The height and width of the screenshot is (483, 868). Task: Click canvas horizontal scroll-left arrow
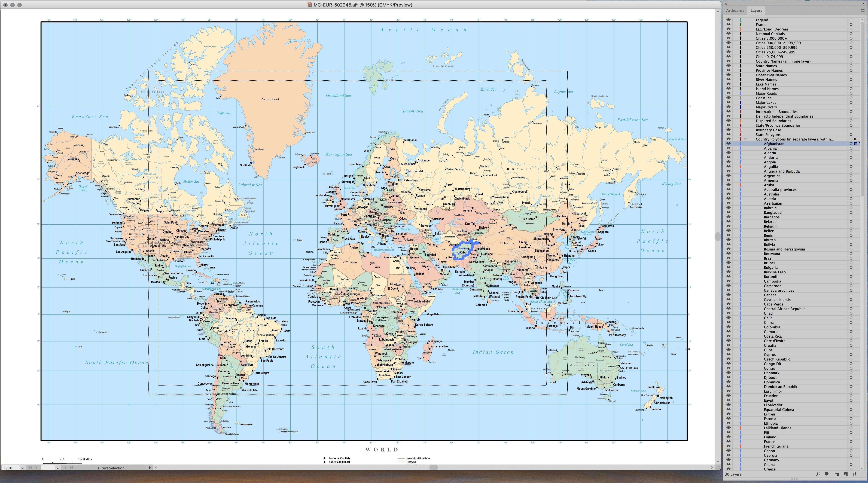156,467
